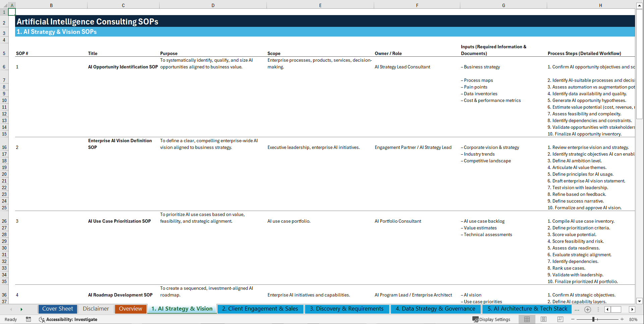Screen dimensions: 644x324
Task: Zoom in using the plus icon
Action: pos(622,319)
